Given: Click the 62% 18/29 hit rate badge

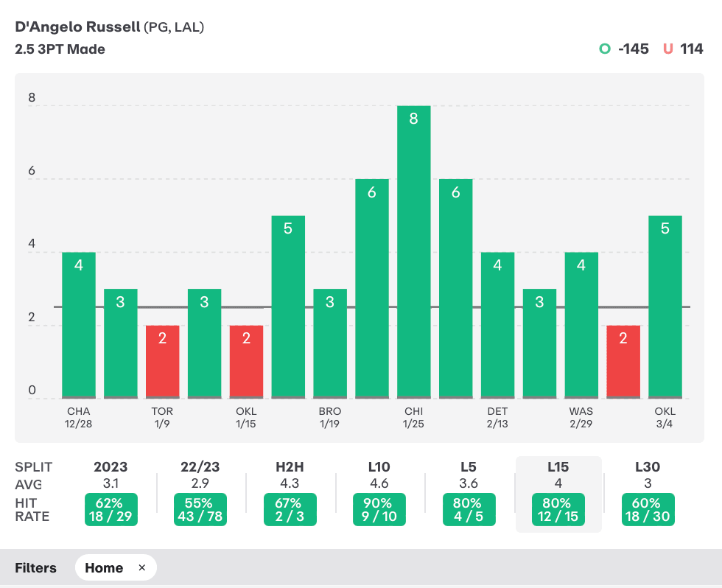Looking at the screenshot, I should click(x=111, y=509).
